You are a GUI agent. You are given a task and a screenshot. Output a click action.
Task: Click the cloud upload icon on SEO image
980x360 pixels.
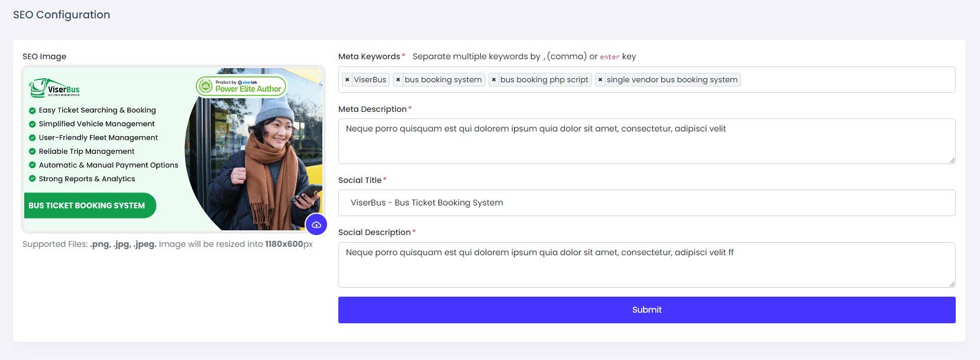click(x=316, y=224)
